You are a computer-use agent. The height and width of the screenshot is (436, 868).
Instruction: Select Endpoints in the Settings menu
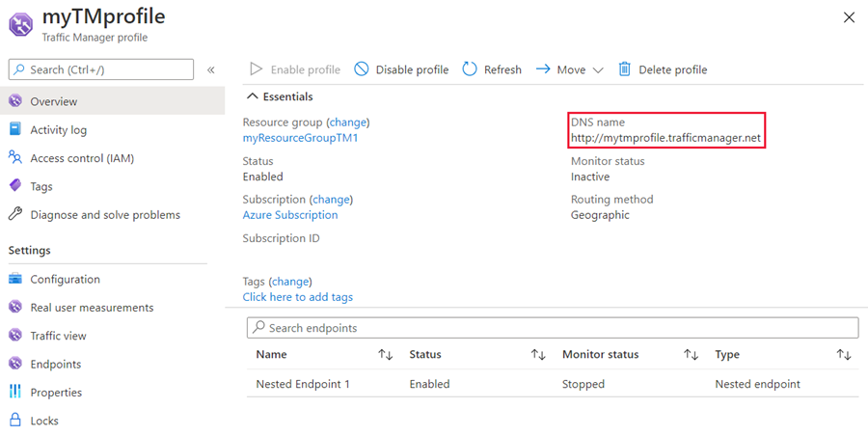(55, 365)
